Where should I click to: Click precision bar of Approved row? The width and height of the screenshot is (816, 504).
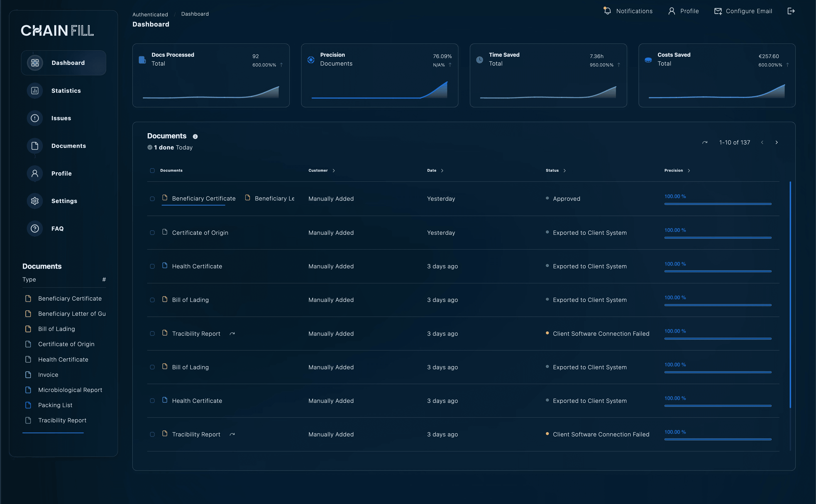coord(718,204)
